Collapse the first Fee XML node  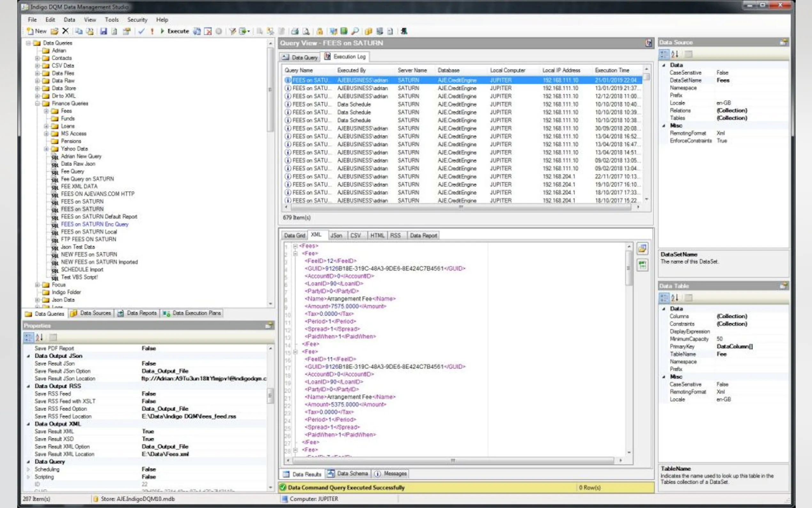pos(295,254)
